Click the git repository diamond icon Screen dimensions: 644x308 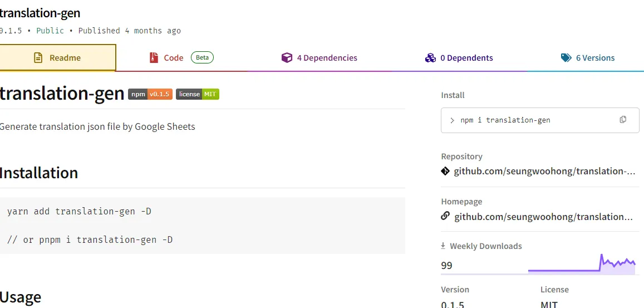445,171
